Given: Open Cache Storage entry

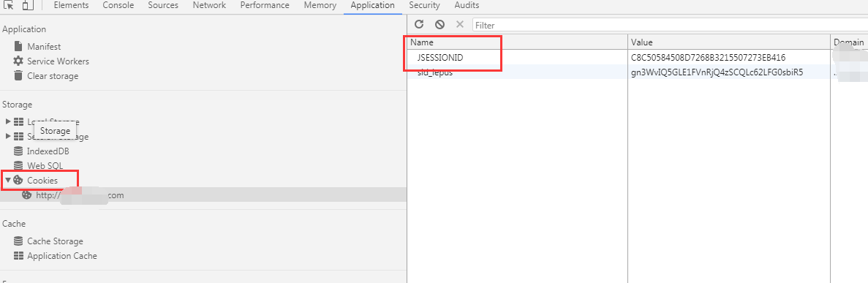Looking at the screenshot, I should click(x=48, y=241).
